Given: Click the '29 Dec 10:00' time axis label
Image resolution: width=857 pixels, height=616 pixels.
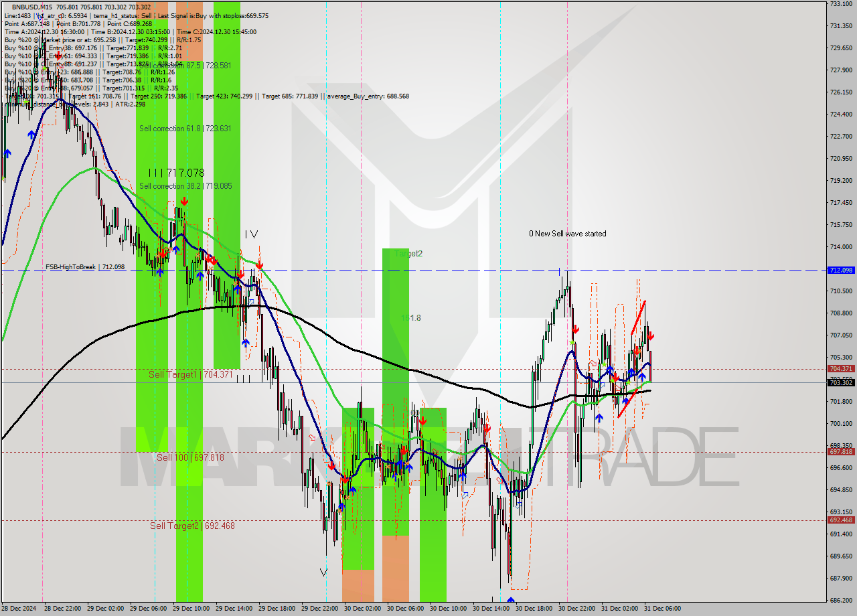Looking at the screenshot, I should (x=191, y=609).
